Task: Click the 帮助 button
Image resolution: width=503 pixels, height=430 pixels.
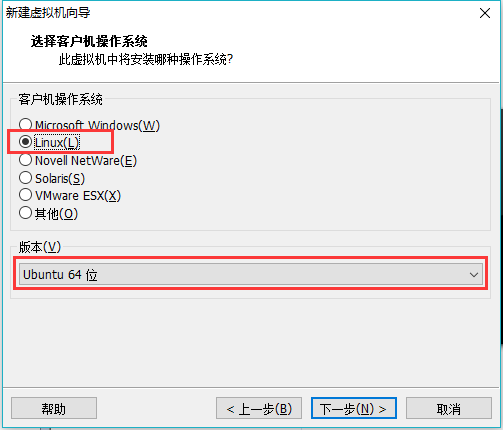Action: (54, 408)
